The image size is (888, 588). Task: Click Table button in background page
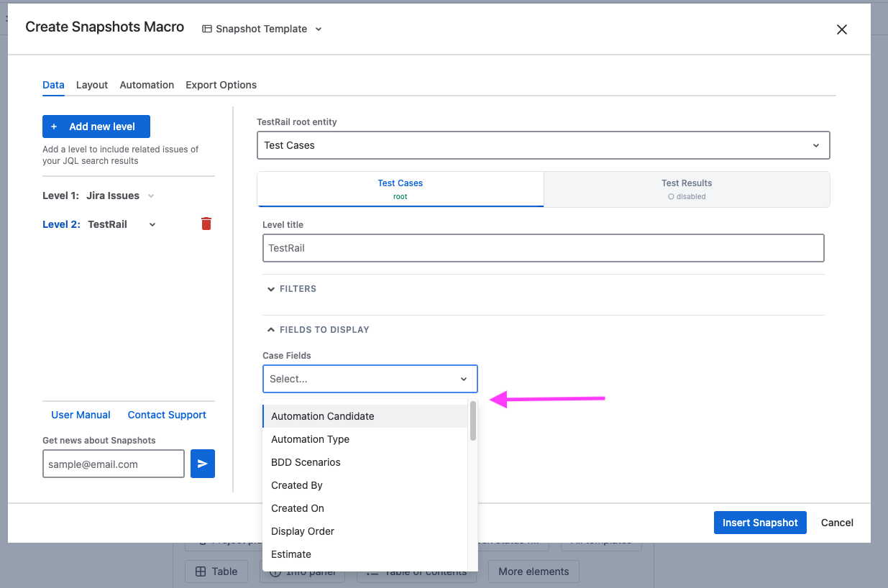216,571
